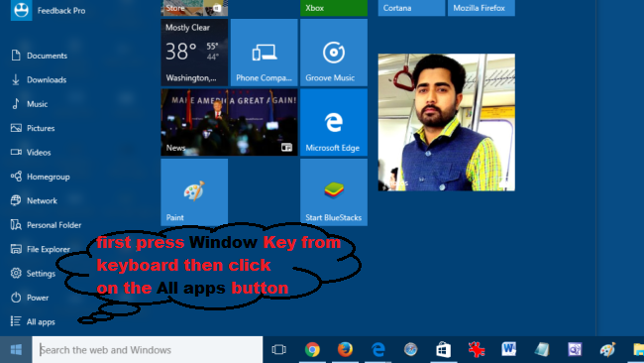Open the Mozilla Firefox tile
This screenshot has height=363, width=644.
pyautogui.click(x=482, y=8)
